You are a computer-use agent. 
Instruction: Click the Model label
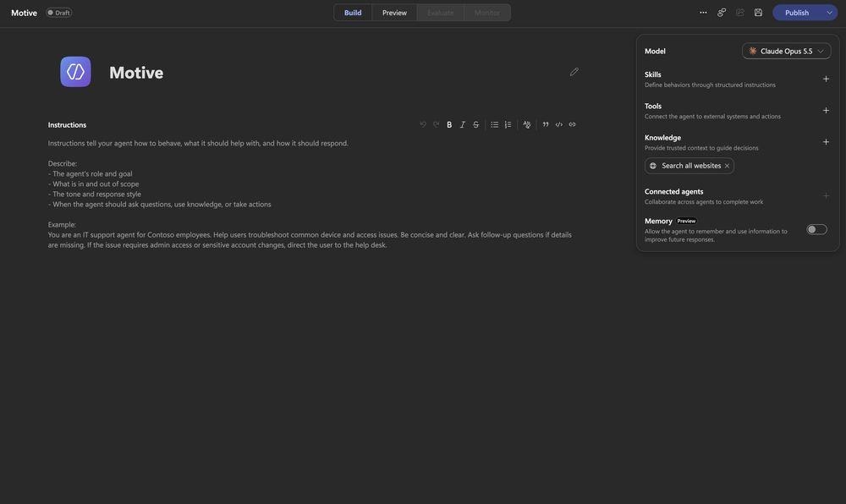click(x=655, y=52)
